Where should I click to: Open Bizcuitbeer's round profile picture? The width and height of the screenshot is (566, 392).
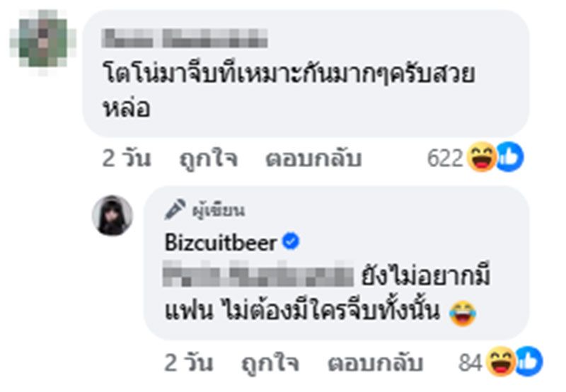[x=112, y=216]
